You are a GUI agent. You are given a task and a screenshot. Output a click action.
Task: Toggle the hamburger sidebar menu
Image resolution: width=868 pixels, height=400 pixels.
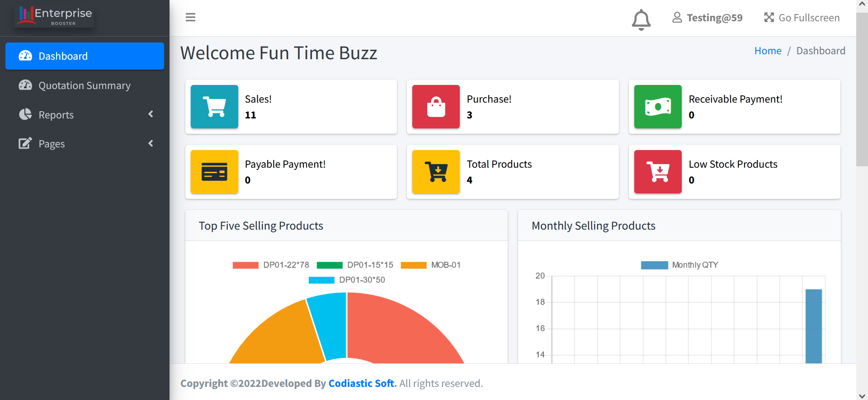click(190, 17)
